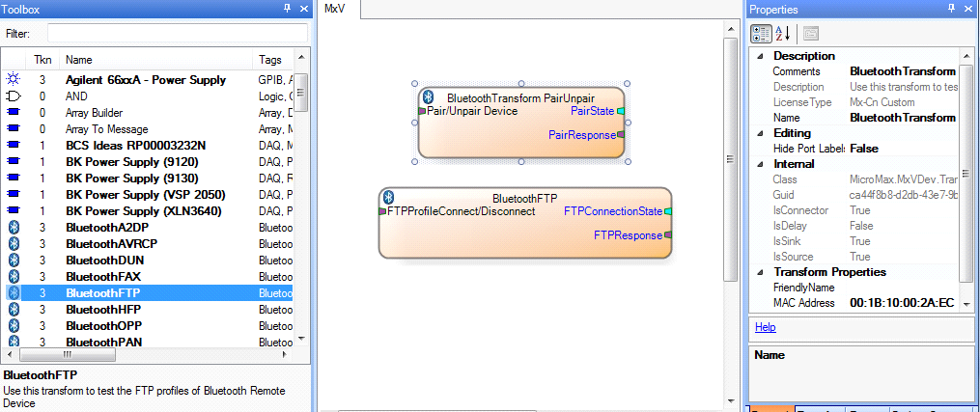Click Bluetooth icon on PairUnpair transform node

coord(428,96)
